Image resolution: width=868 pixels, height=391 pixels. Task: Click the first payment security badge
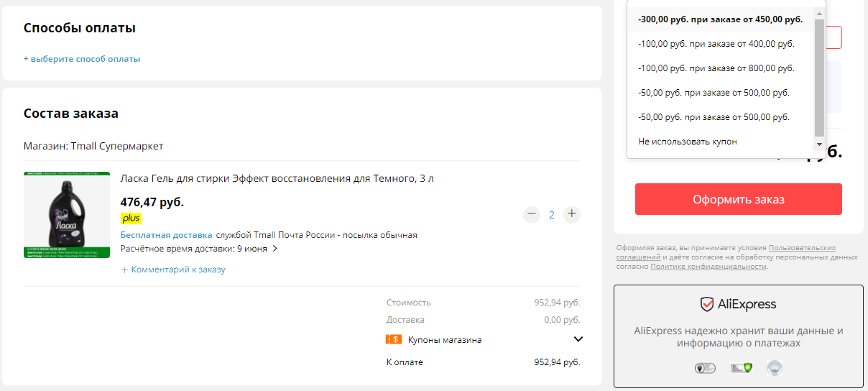coord(705,368)
